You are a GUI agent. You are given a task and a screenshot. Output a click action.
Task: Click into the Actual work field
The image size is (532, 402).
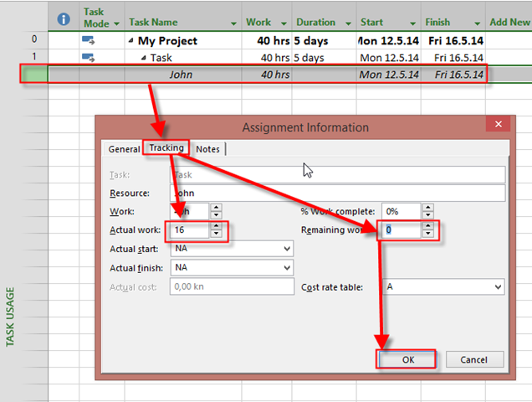(x=189, y=229)
